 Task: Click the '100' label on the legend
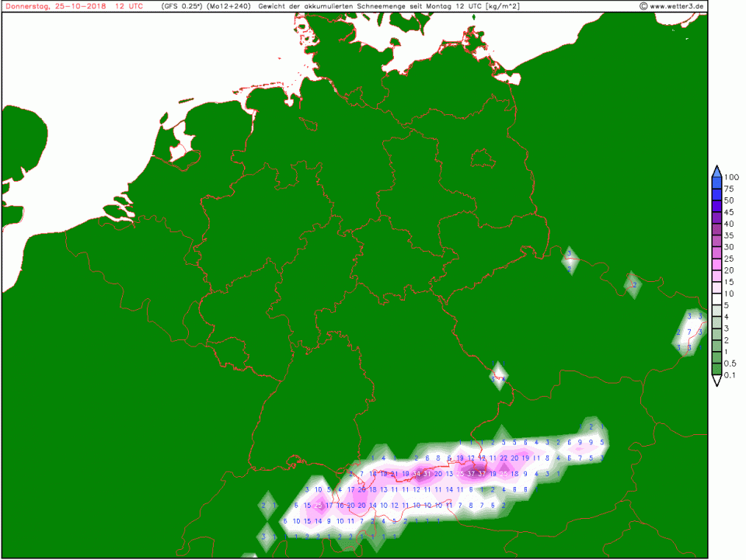click(730, 177)
